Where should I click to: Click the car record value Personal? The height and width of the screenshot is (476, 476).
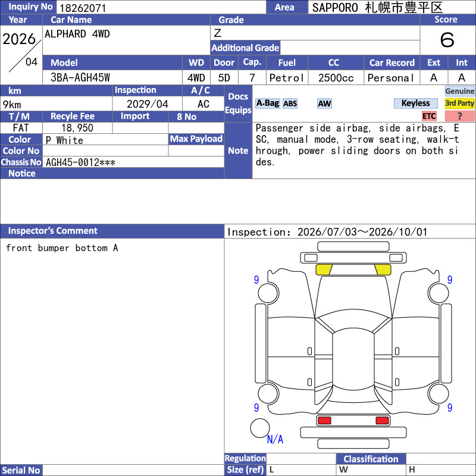point(392,78)
